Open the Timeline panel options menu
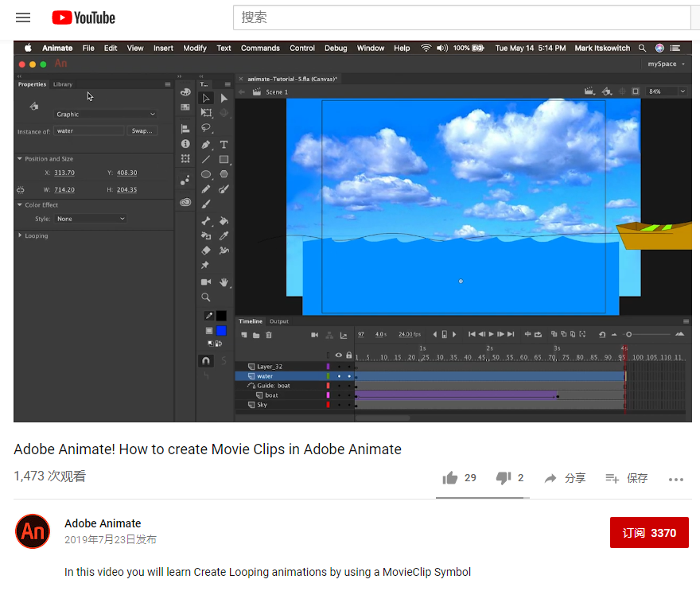The height and width of the screenshot is (591, 700). (x=686, y=321)
